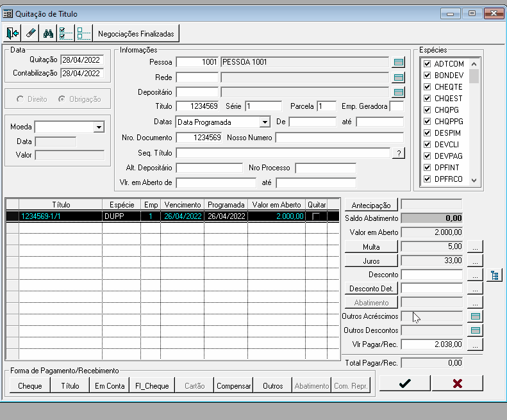
Task: Toggle ADTCOM espécie checkbox
Action: click(x=427, y=63)
